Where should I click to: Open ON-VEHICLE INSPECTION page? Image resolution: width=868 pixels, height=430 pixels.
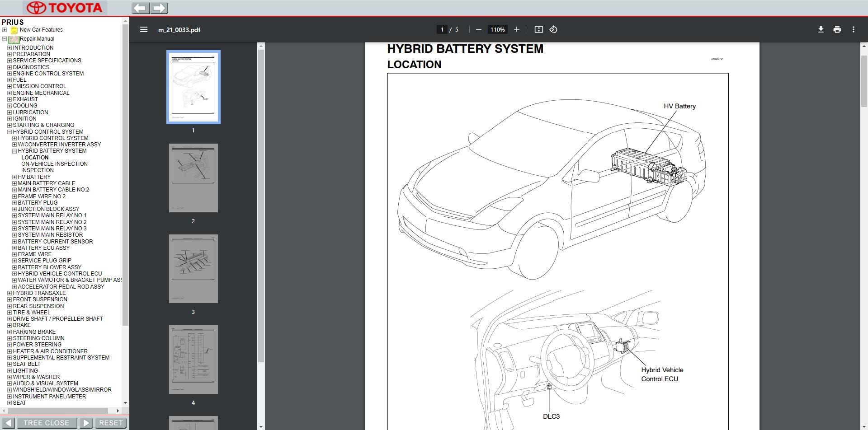click(x=54, y=164)
